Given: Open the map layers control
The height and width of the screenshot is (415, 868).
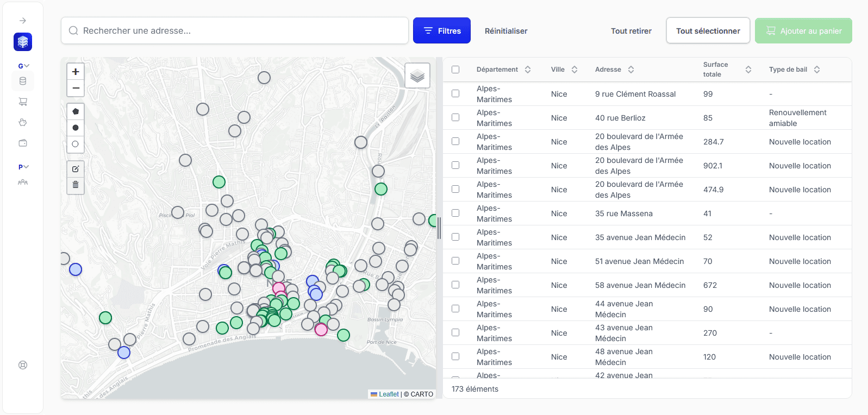Looking at the screenshot, I should pos(417,76).
